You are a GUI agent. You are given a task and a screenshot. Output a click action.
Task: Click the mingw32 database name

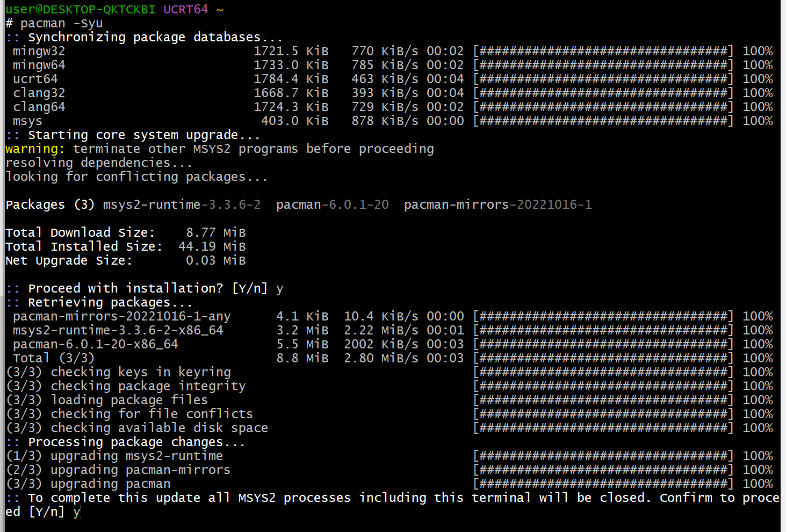pos(39,52)
